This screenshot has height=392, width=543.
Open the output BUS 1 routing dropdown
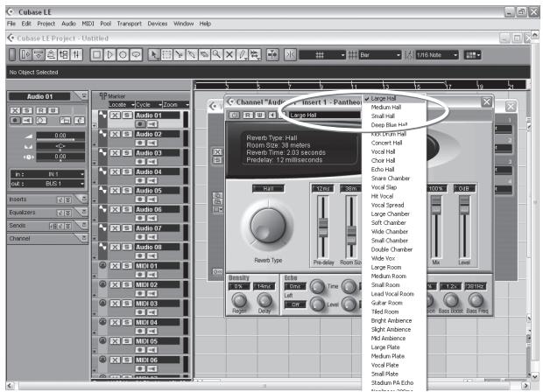(47, 184)
